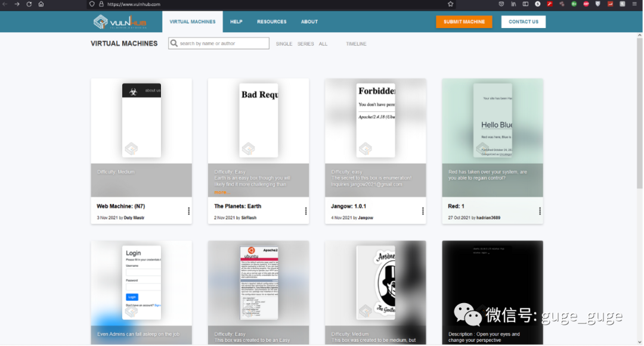Click the scrollbar down arrow
The height and width of the screenshot is (346, 644).
(639, 342)
